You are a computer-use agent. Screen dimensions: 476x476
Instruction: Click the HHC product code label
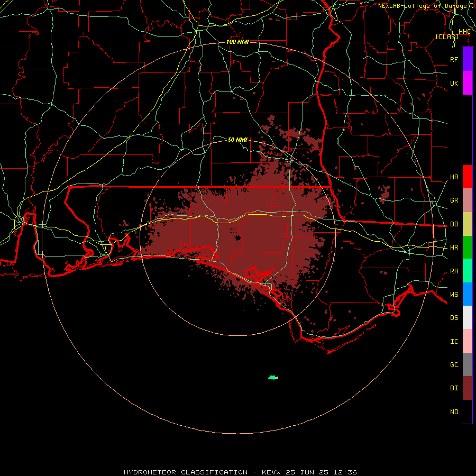(x=464, y=32)
